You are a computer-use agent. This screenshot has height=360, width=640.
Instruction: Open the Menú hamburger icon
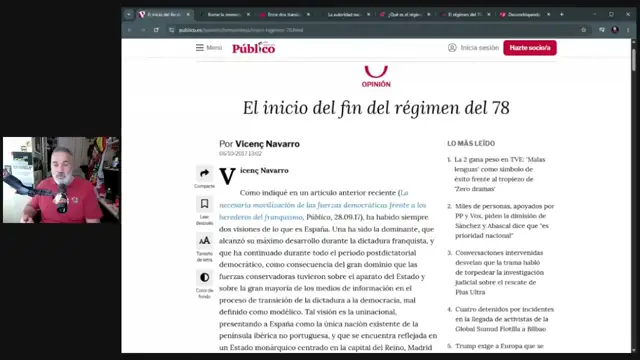click(200, 48)
